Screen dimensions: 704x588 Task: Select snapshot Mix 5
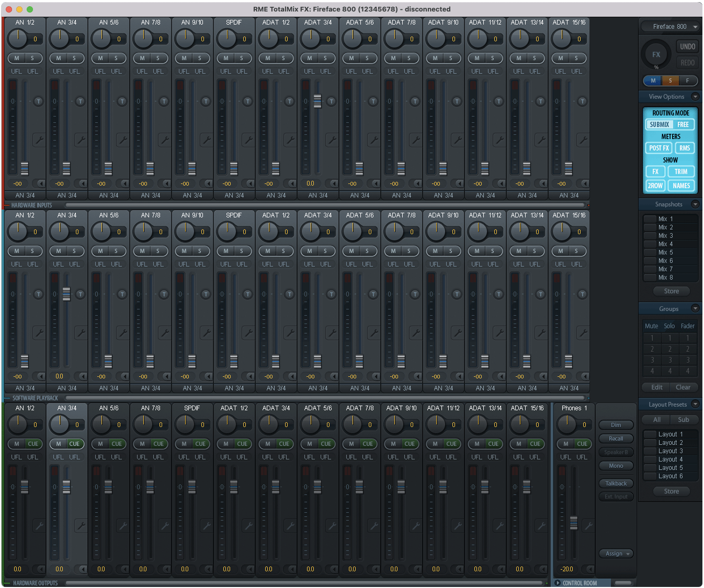[x=671, y=252]
